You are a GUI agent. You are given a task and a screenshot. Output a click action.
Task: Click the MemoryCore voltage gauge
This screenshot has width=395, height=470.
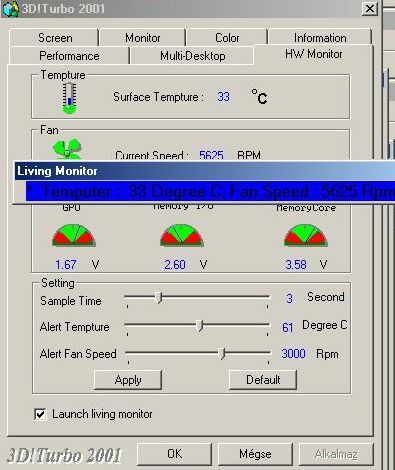[x=306, y=235]
